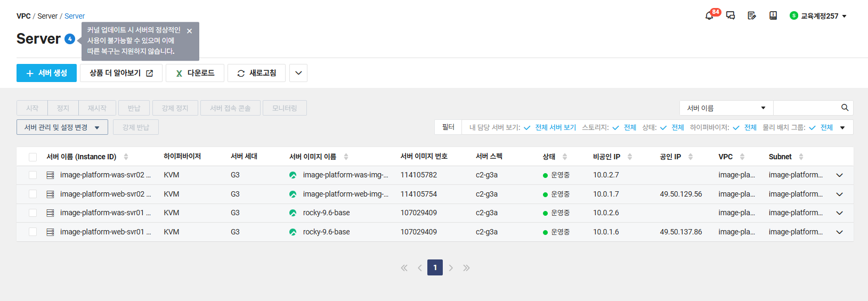The height and width of the screenshot is (301, 868).
Task: Click VPC in the breadcrumb
Action: pyautogui.click(x=23, y=16)
